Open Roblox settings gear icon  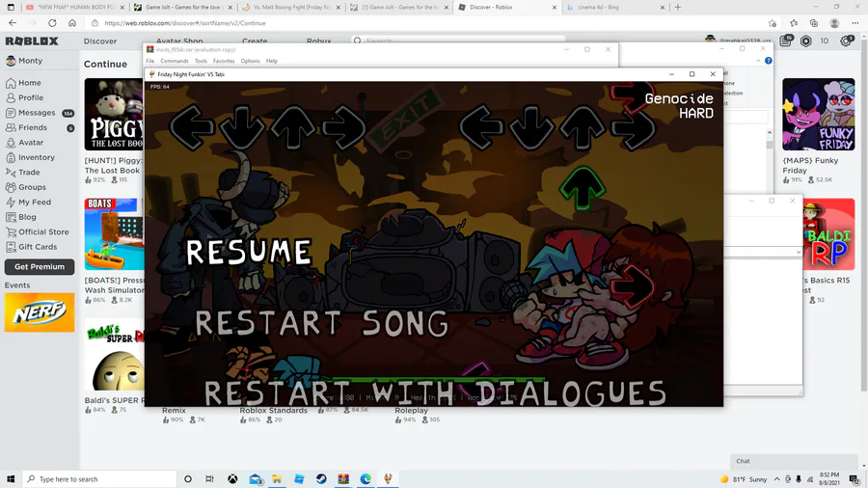[x=847, y=41]
